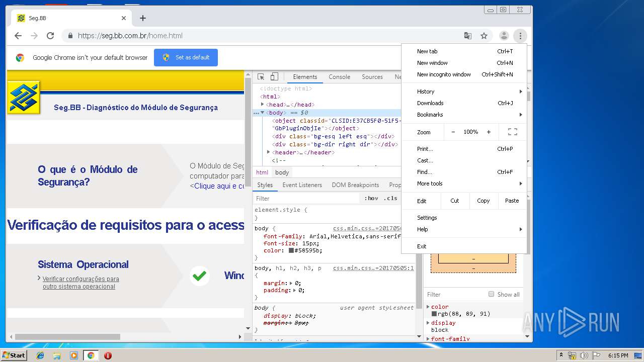Screen dimensions: 644x362
Task: Reload the current page
Action: pos(50,36)
